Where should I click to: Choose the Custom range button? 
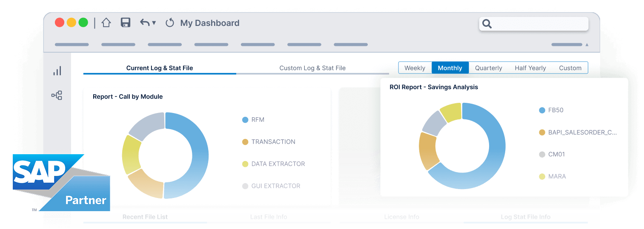click(x=570, y=68)
